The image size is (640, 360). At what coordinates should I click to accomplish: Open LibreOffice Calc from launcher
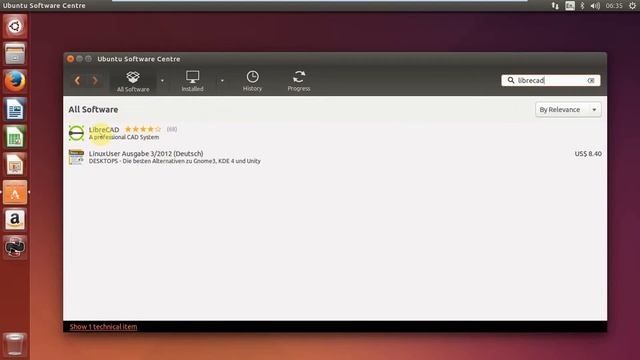(15, 137)
